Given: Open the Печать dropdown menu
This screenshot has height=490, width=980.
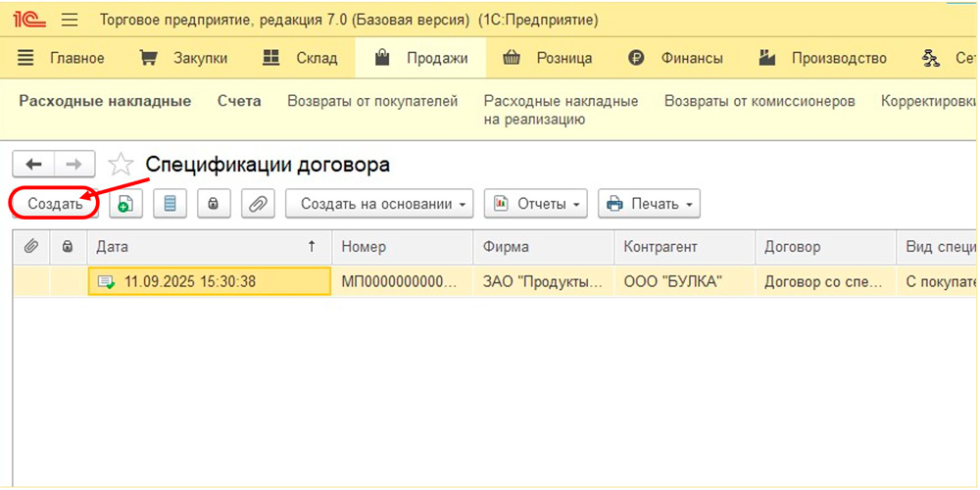Looking at the screenshot, I should coord(649,204).
